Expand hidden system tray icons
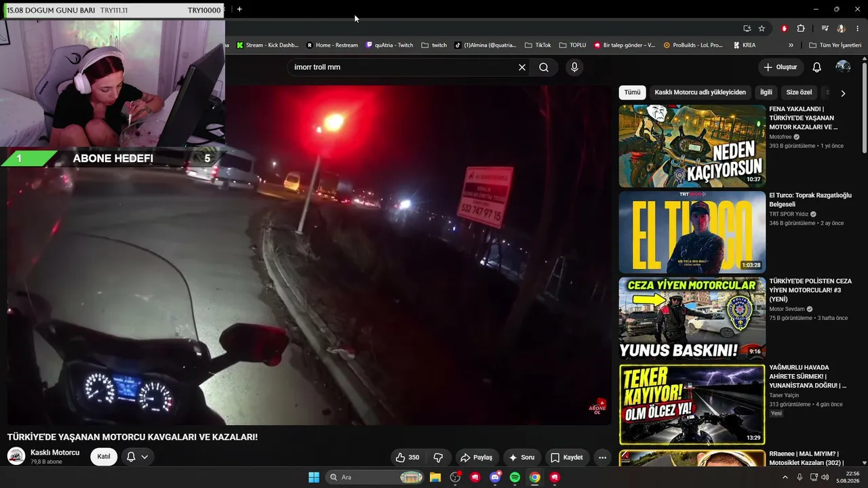The height and width of the screenshot is (488, 868). click(785, 477)
